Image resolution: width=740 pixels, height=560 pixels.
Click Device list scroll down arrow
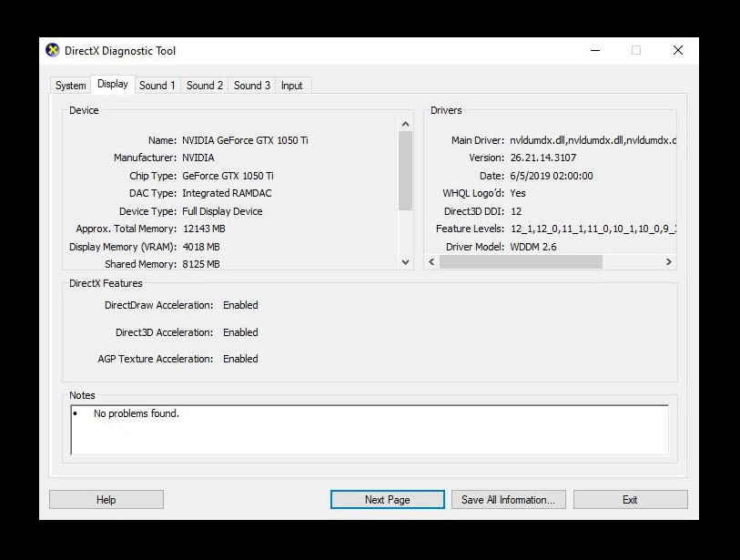pos(405,262)
